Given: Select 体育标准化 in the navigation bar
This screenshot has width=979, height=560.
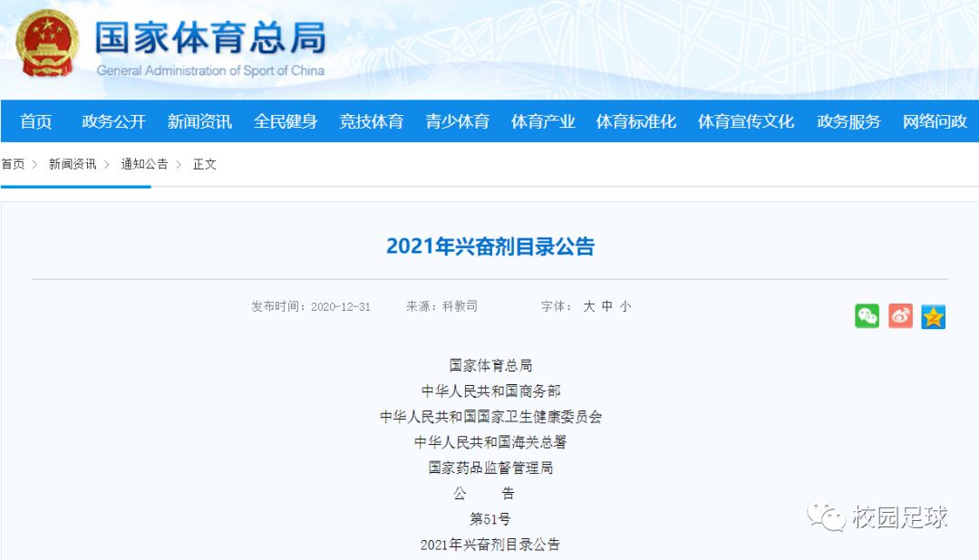Looking at the screenshot, I should click(636, 121).
